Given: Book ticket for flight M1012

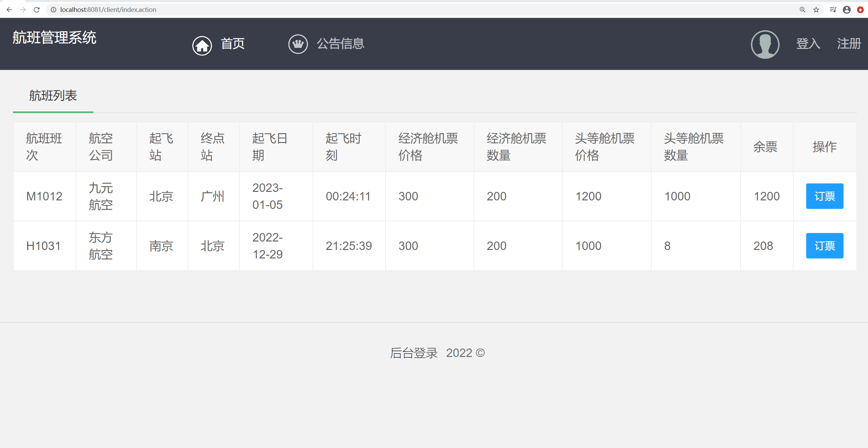Looking at the screenshot, I should [x=825, y=196].
